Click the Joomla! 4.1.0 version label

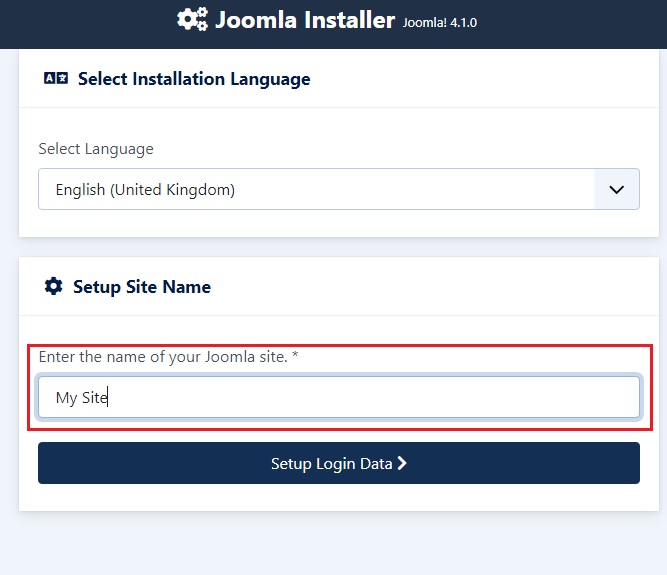[x=440, y=23]
